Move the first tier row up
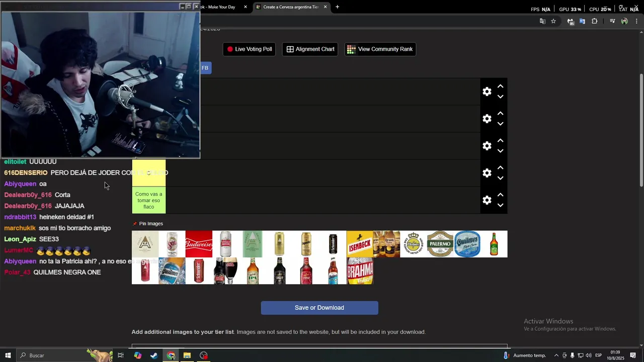 (500, 86)
